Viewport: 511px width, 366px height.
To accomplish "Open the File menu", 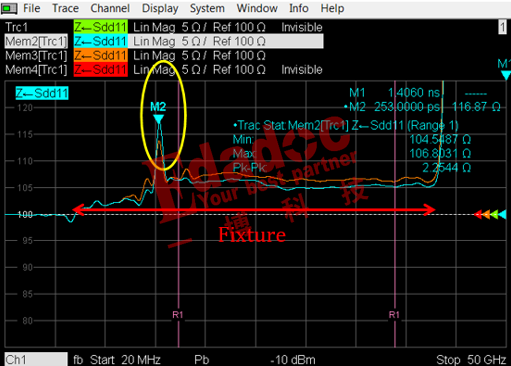I will pyautogui.click(x=31, y=8).
